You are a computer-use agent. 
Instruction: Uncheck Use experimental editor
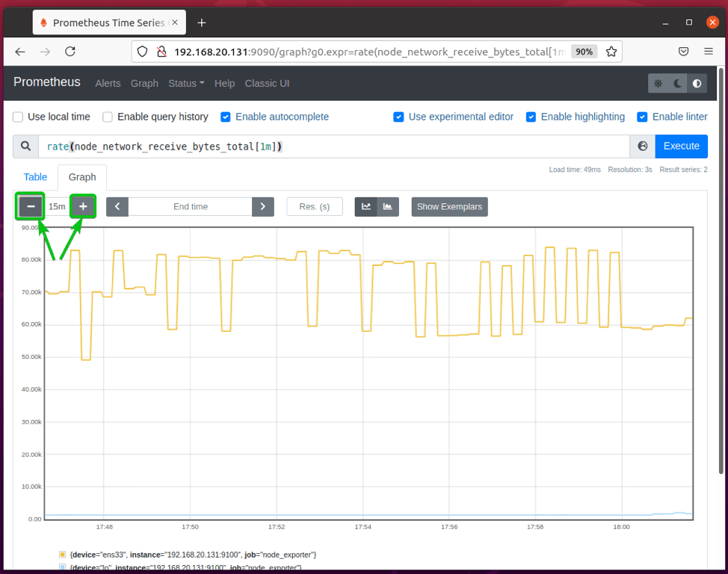pyautogui.click(x=398, y=117)
